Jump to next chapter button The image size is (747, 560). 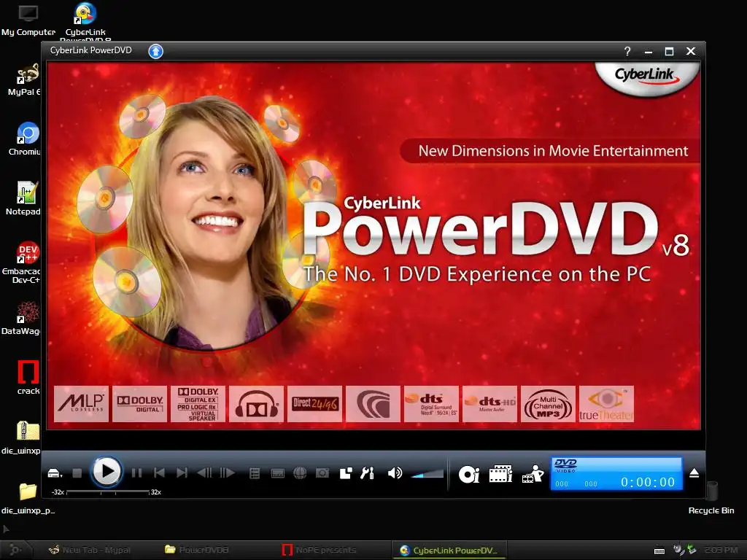tap(182, 472)
